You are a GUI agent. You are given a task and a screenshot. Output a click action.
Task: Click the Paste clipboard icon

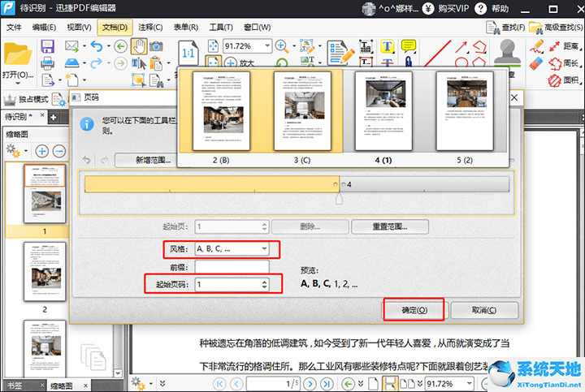156,63
